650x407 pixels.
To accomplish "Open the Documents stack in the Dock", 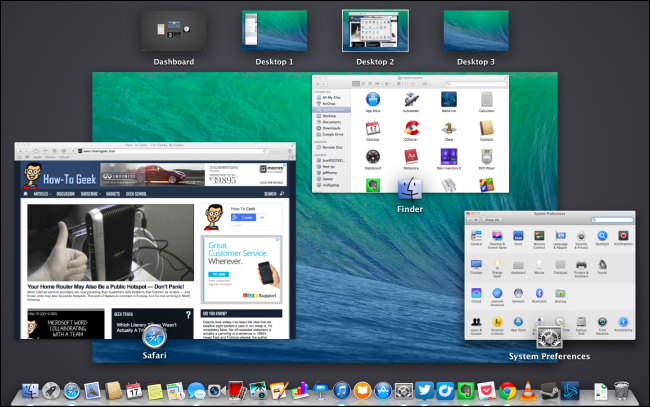I will click(x=600, y=391).
